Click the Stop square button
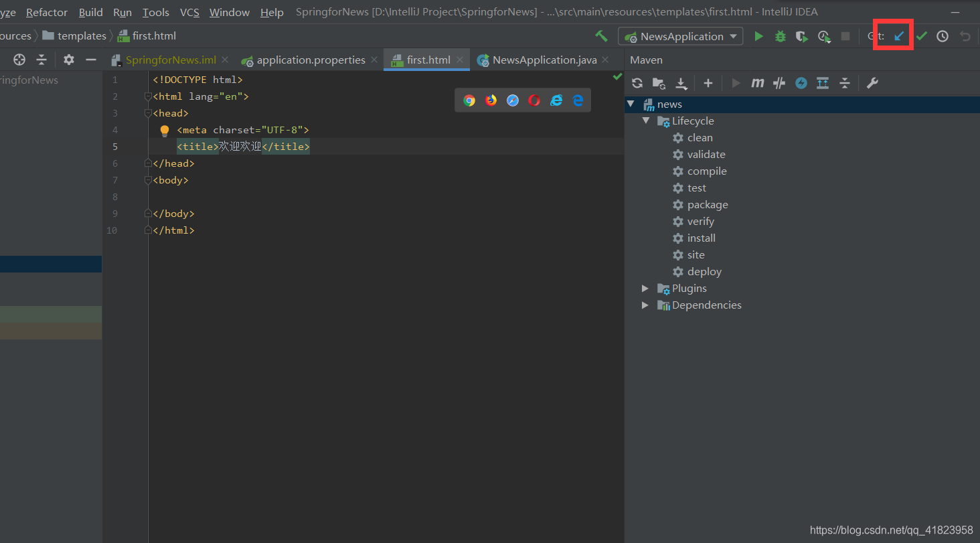The width and height of the screenshot is (980, 543). [845, 36]
